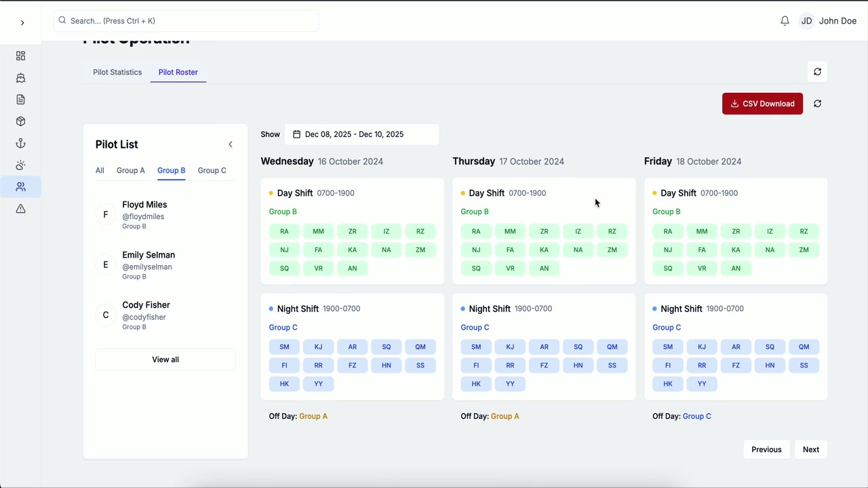Open the weather sun-cloud icon in sidebar

20,165
